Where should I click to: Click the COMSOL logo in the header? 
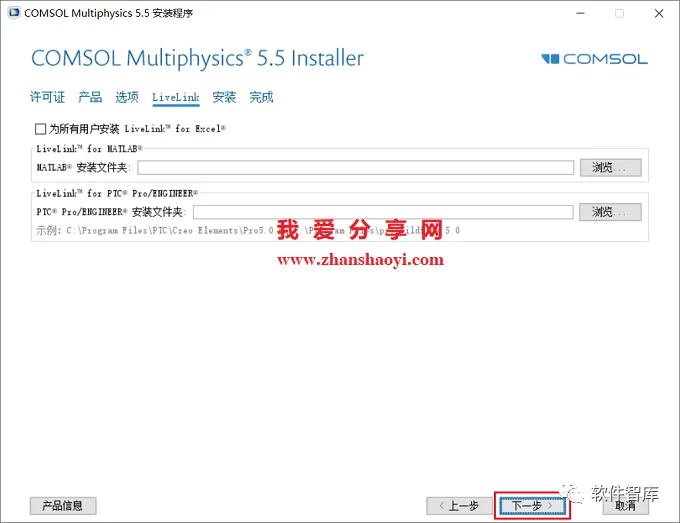(595, 59)
